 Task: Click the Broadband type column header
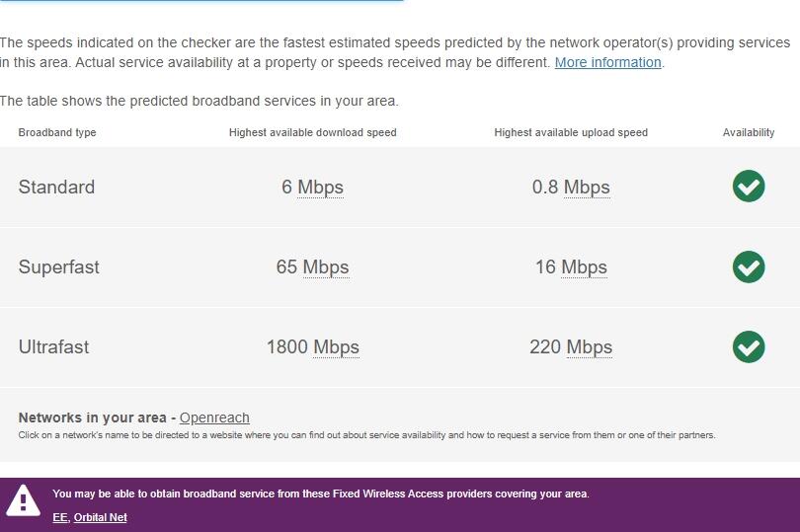point(57,132)
